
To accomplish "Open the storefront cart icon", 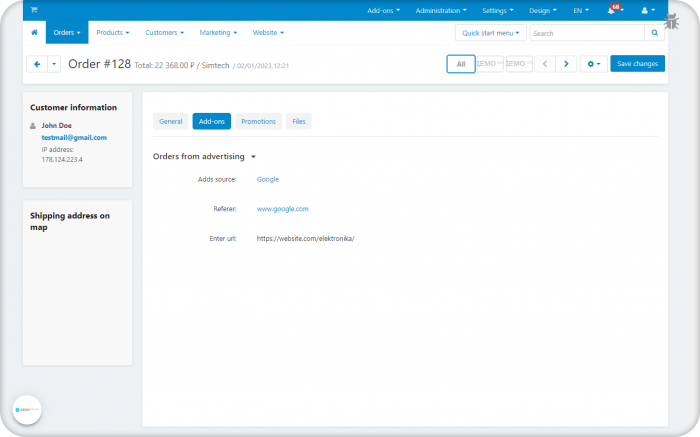I will 34,10.
